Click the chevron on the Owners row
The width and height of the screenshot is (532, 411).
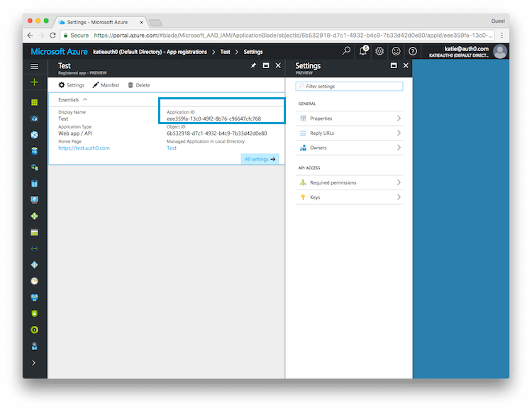[399, 148]
